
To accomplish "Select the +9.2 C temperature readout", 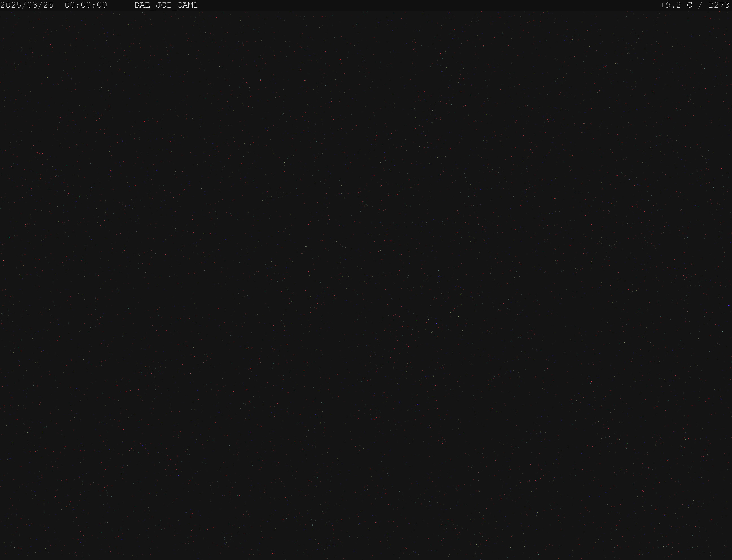I will tap(676, 5).
